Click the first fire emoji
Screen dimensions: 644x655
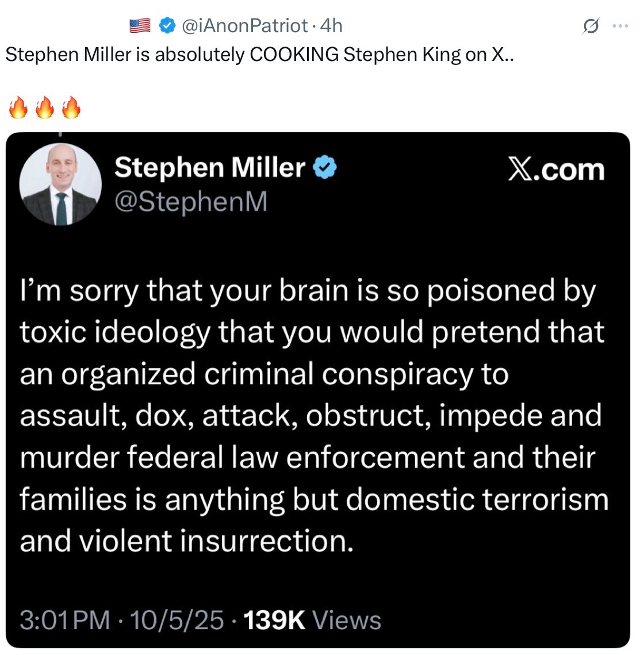coord(18,108)
